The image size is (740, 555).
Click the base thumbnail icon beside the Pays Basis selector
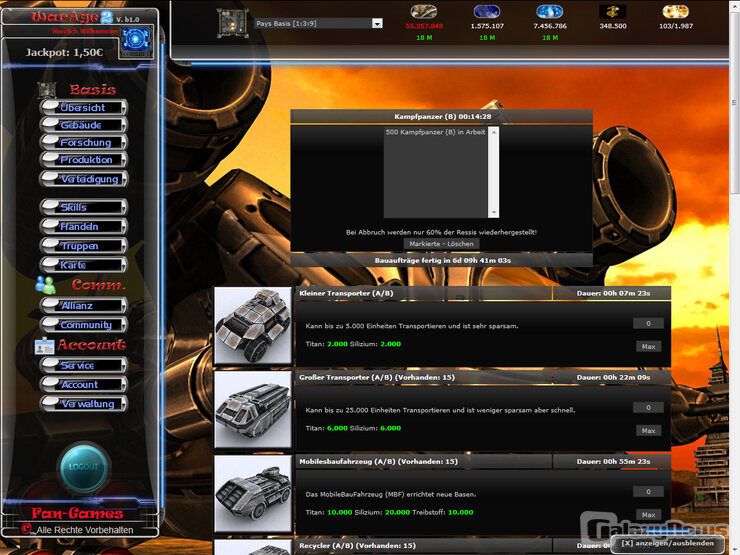tap(233, 23)
